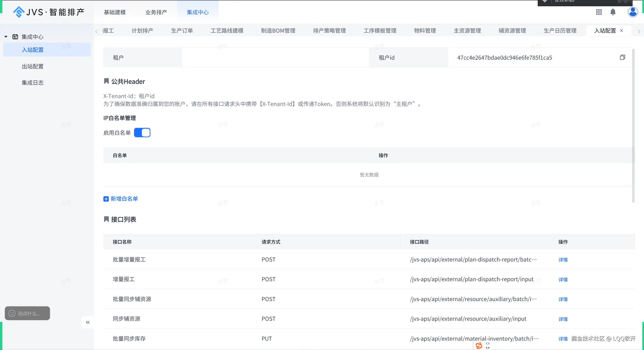Click the copy icon next to tenant id
644x350 pixels.
click(622, 57)
